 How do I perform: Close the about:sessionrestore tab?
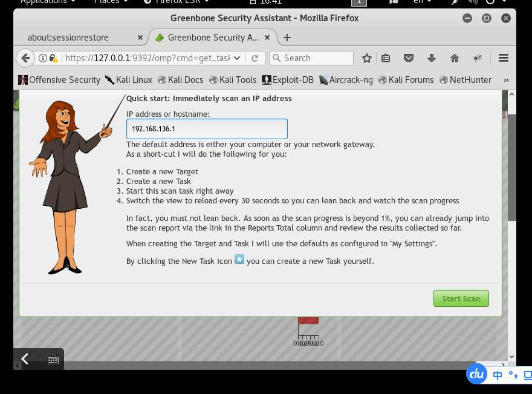click(140, 38)
